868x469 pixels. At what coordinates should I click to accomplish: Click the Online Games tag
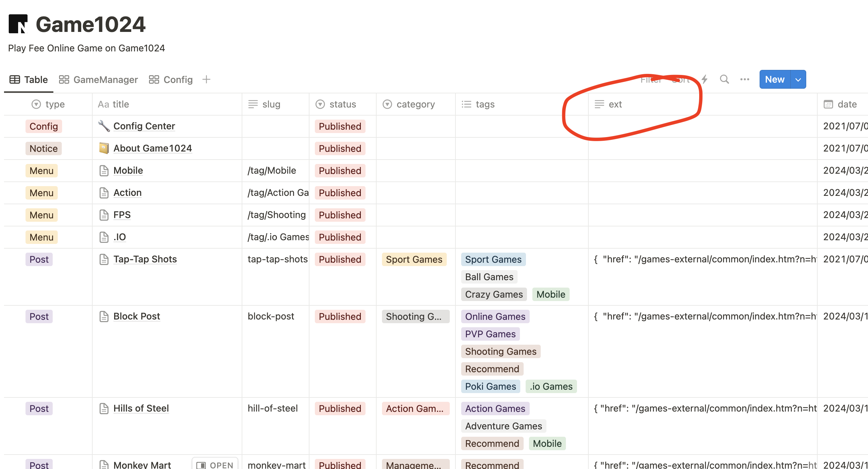[x=495, y=317]
